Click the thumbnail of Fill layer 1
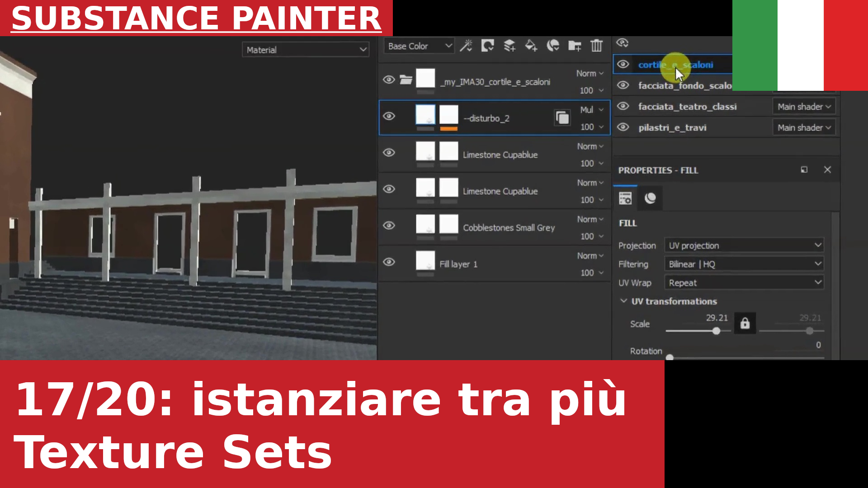The width and height of the screenshot is (868, 488). click(x=425, y=261)
